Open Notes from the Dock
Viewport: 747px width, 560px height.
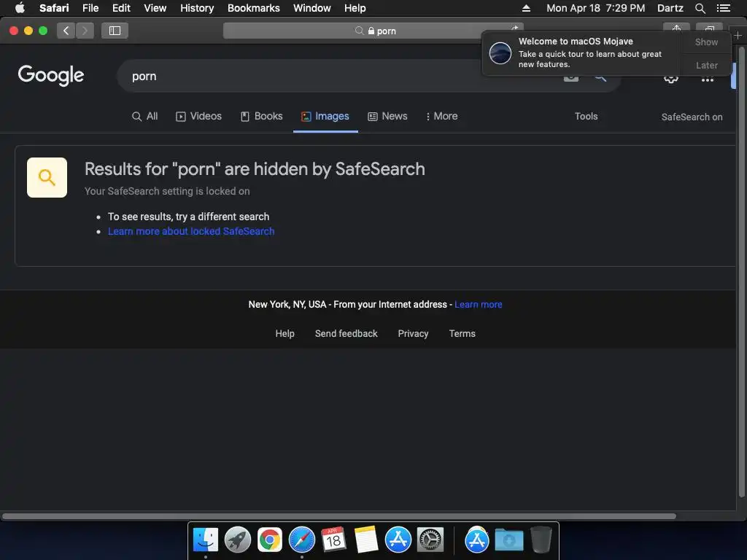[366, 540]
